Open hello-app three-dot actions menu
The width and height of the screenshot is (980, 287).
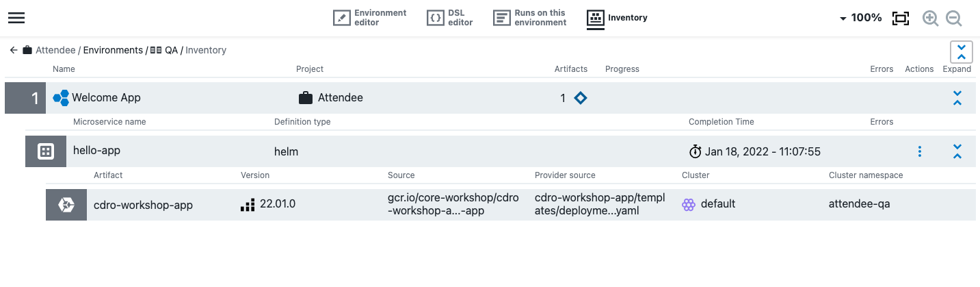(x=920, y=151)
